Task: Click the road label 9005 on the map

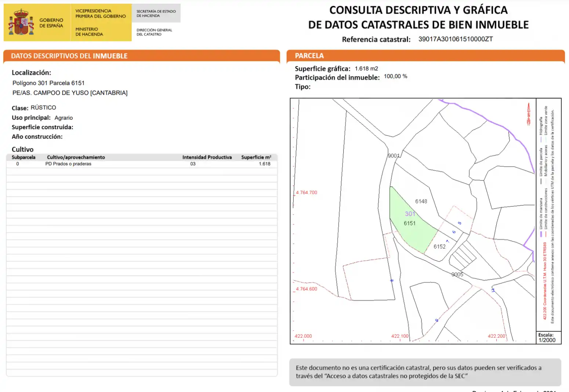Action: (457, 275)
